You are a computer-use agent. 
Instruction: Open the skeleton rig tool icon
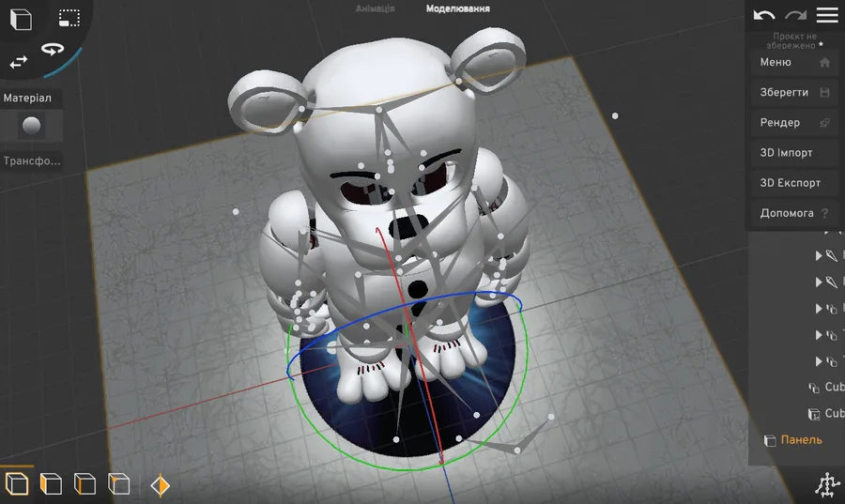click(x=826, y=484)
